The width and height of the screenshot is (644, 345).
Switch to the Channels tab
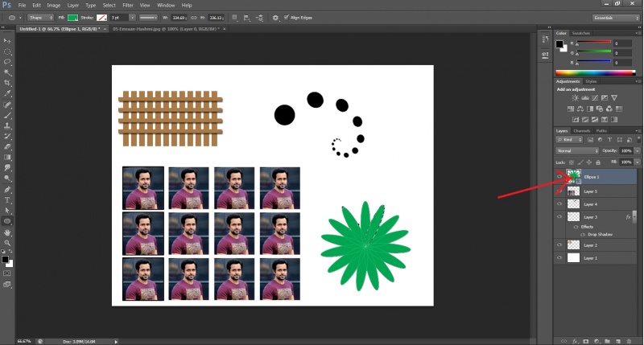click(582, 130)
